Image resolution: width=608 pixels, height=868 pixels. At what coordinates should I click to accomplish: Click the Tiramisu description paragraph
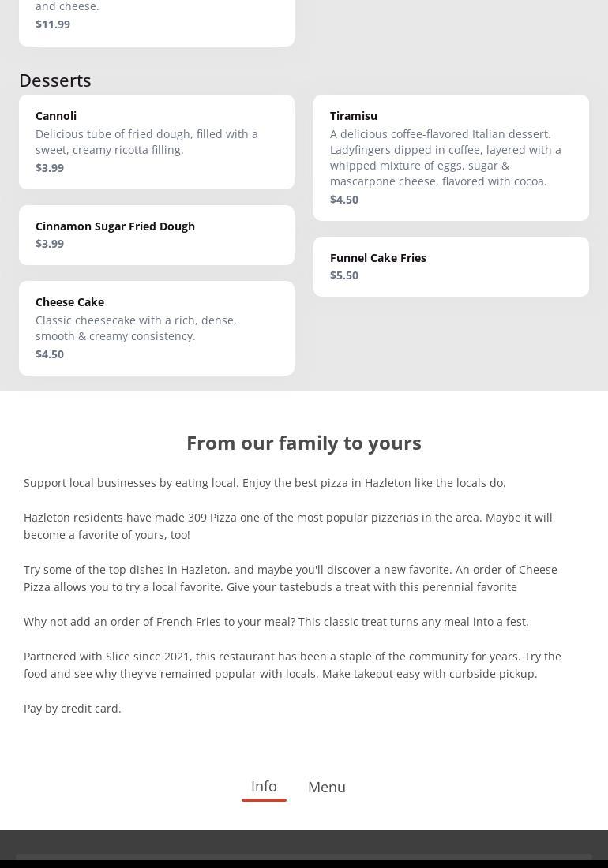(445, 158)
